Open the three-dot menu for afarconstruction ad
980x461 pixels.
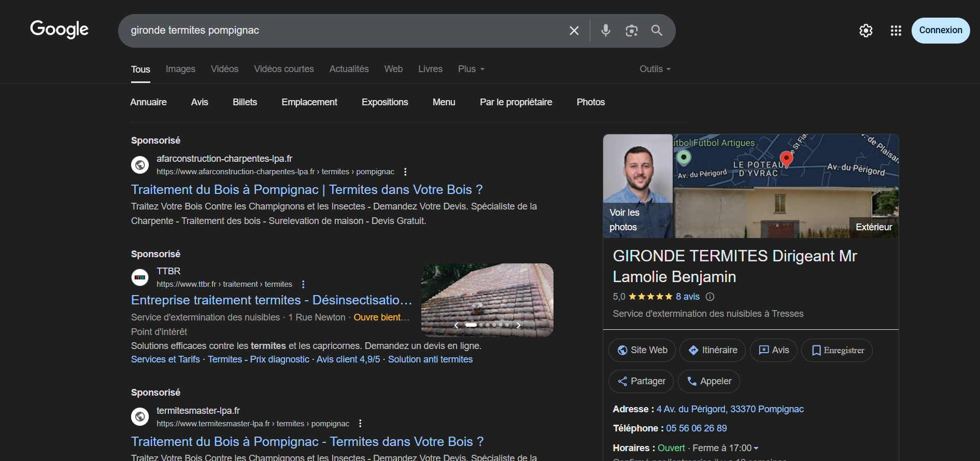405,172
